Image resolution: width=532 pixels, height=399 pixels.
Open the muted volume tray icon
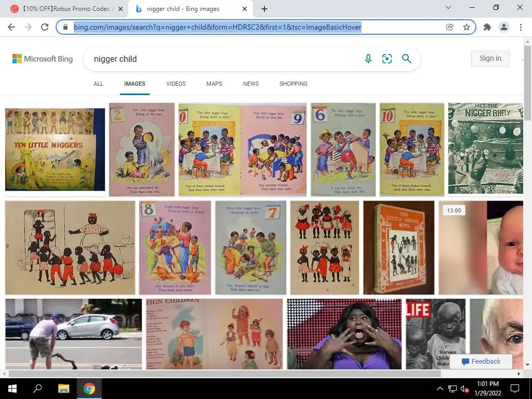465,389
